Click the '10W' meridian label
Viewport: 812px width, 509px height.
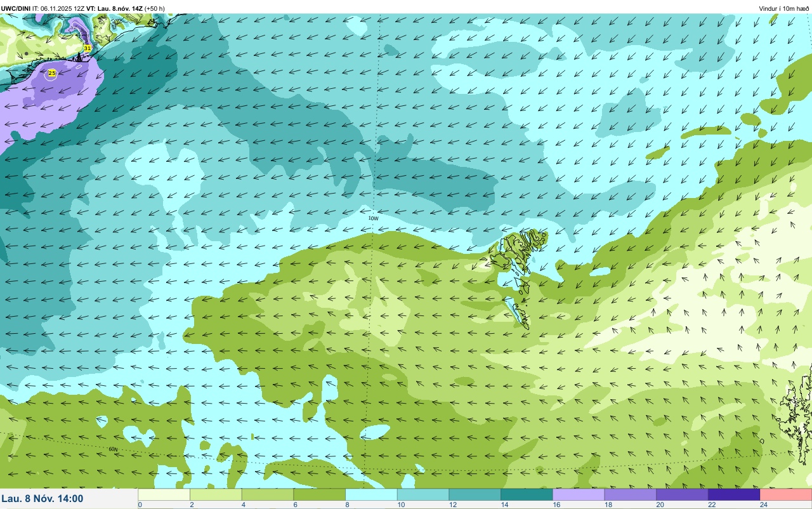point(373,218)
